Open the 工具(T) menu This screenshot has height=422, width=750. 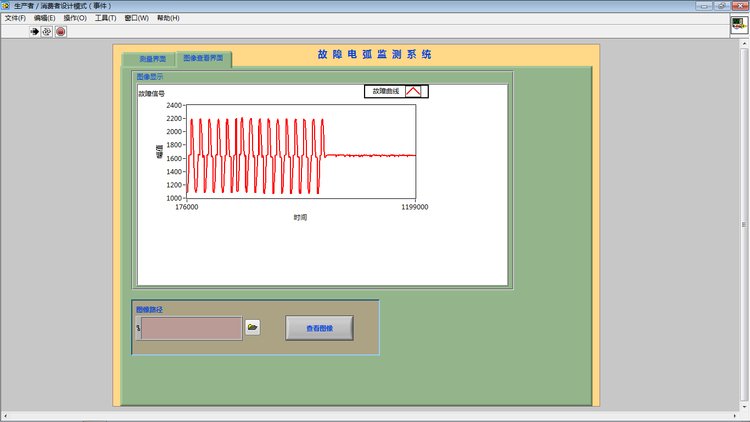106,18
